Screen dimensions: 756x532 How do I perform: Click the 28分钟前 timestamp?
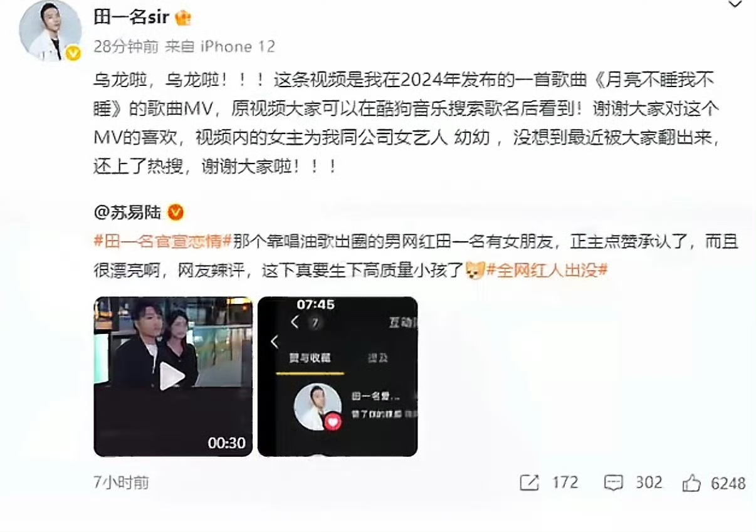[125, 47]
